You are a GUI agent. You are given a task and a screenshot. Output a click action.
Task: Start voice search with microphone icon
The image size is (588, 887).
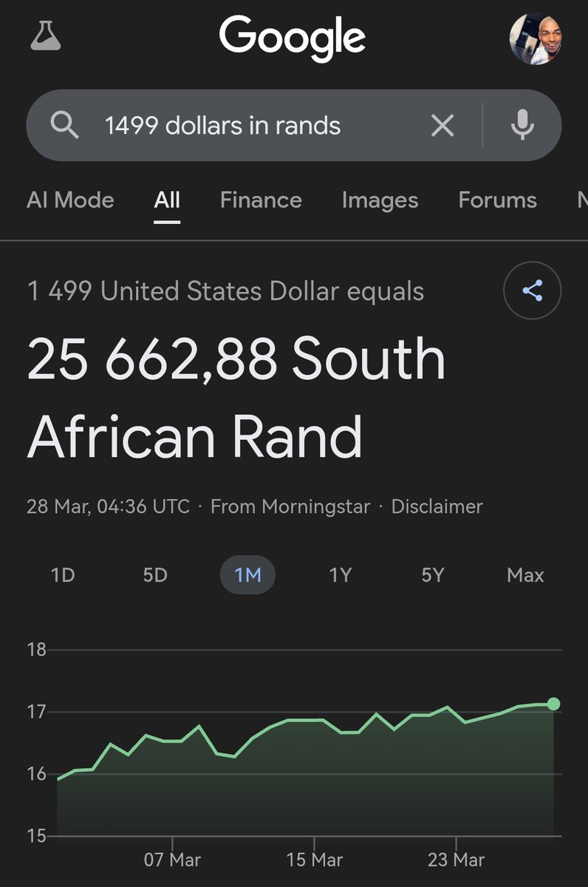tap(522, 126)
